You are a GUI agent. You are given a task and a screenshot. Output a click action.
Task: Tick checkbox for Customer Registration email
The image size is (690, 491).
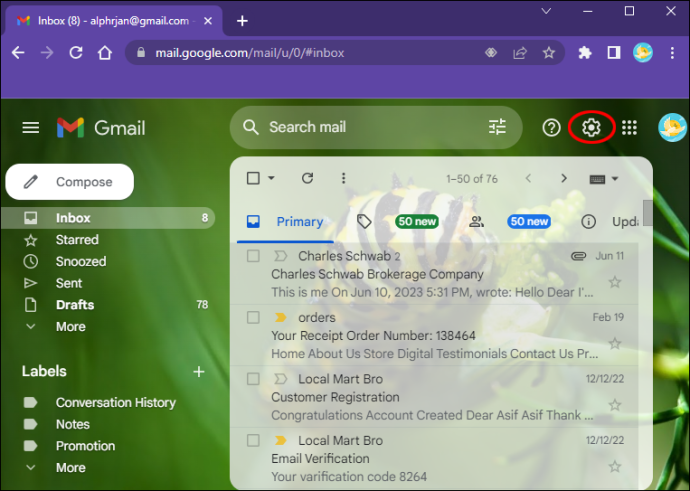pyautogui.click(x=253, y=379)
